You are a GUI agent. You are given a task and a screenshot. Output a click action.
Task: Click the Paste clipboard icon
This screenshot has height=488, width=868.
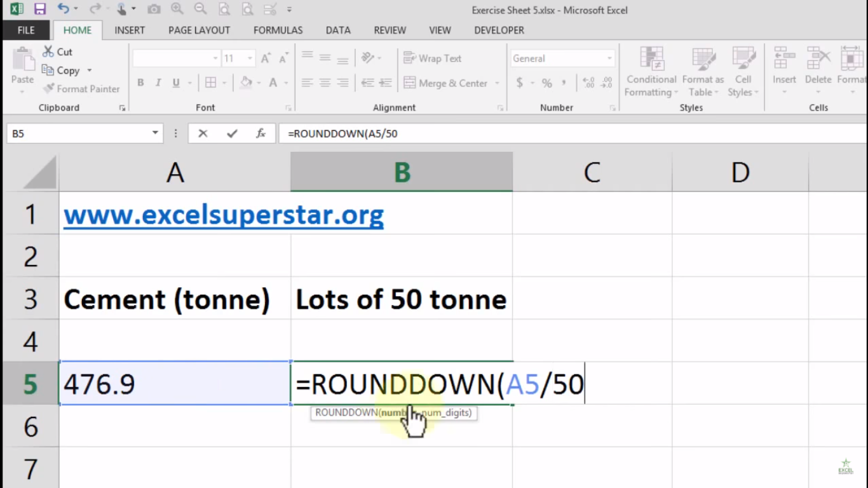pyautogui.click(x=22, y=60)
